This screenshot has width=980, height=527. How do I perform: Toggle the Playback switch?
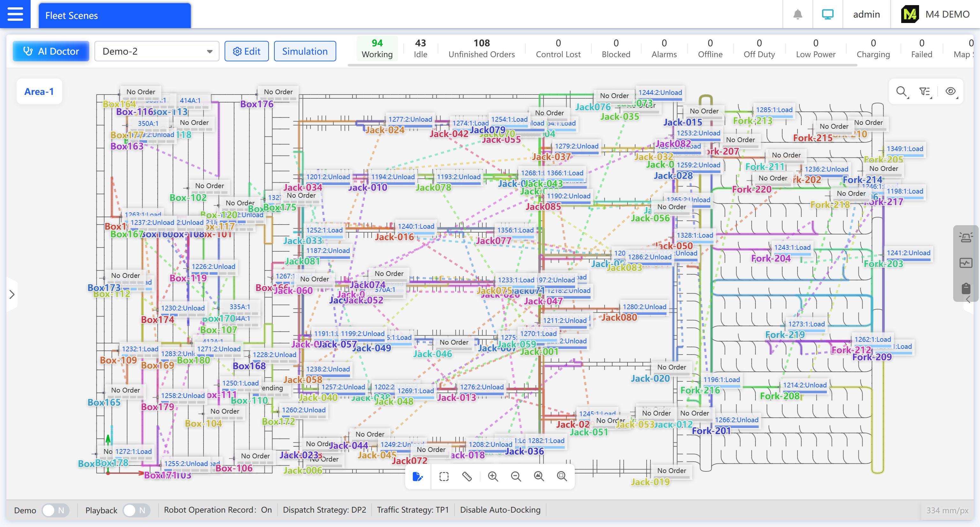click(x=136, y=510)
